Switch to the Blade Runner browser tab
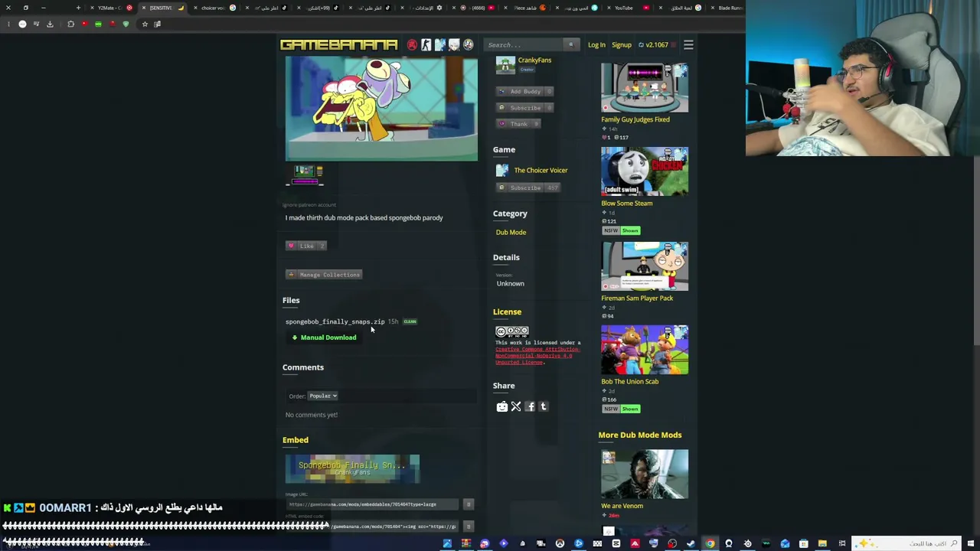Viewport: 980px width, 551px height. point(727,8)
